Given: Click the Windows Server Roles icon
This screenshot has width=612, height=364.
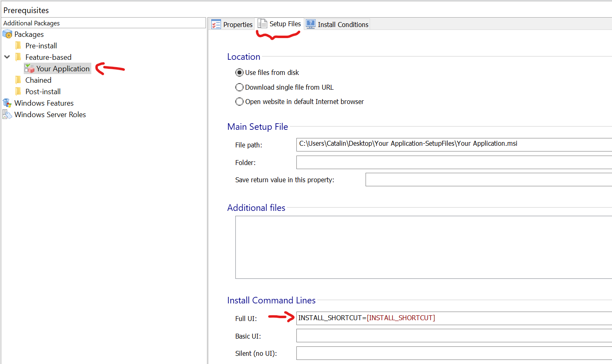Looking at the screenshot, I should coord(7,115).
